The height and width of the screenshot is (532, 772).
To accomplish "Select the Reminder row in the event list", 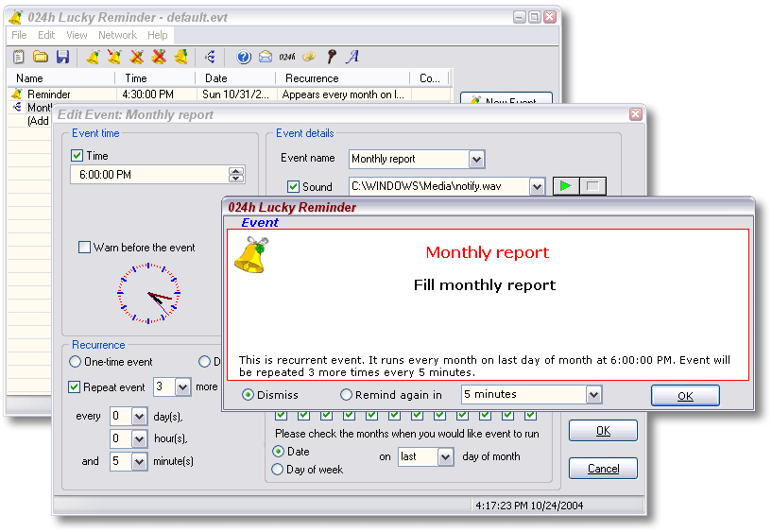I will 229,94.
